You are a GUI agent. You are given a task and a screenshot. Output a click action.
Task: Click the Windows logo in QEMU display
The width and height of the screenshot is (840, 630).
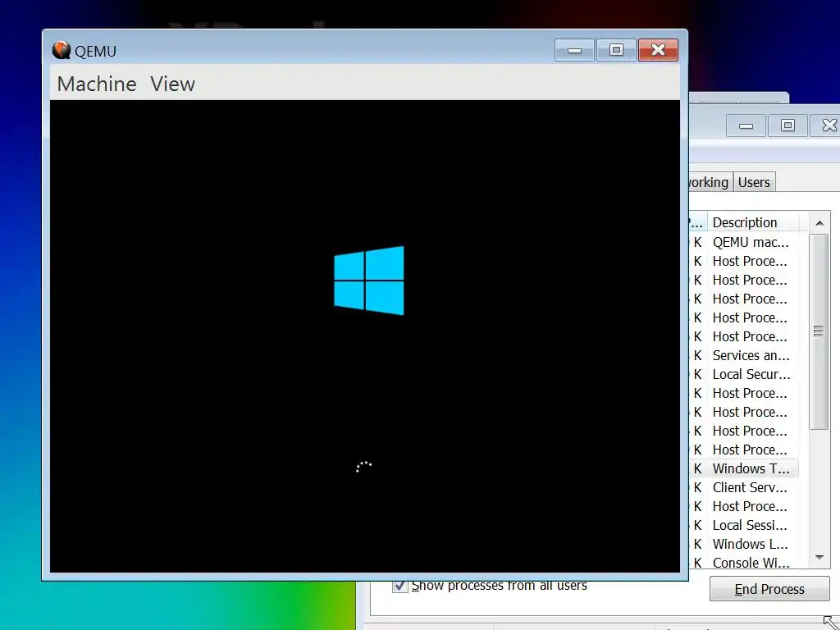(369, 281)
